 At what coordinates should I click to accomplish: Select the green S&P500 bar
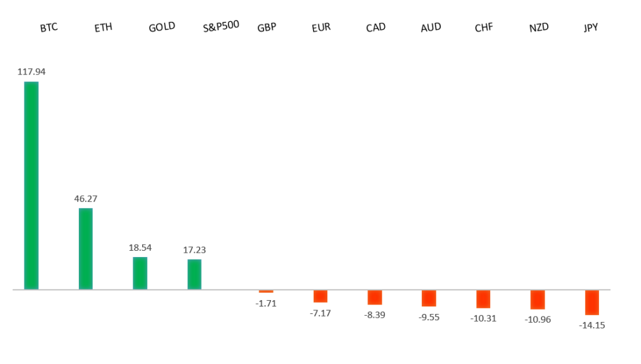coord(195,275)
